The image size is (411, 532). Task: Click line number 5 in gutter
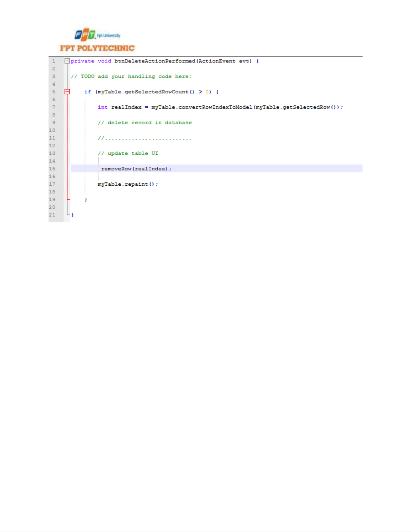54,92
